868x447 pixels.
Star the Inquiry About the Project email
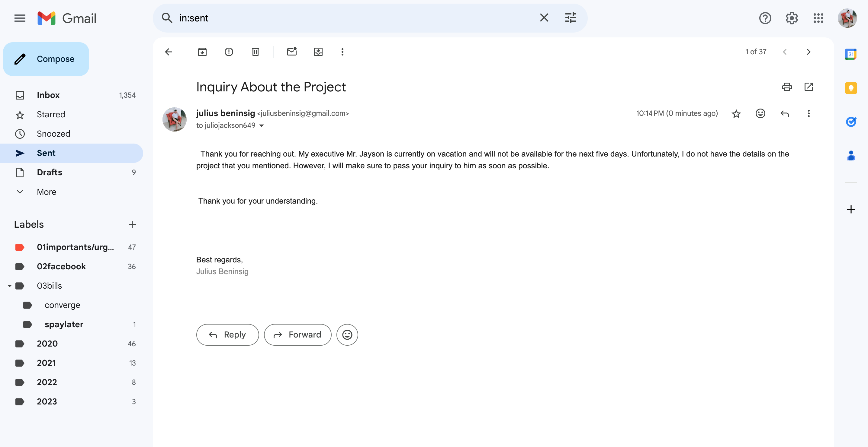click(x=736, y=114)
